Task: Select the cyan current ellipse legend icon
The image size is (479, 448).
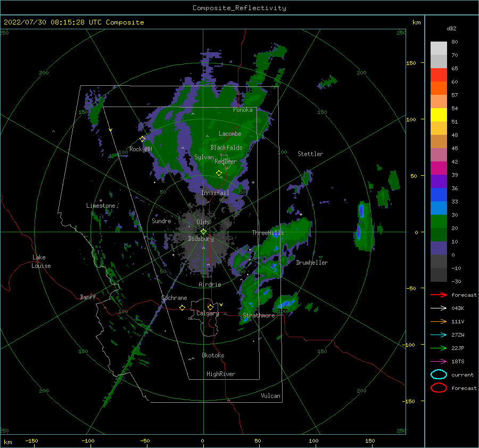Action: pyautogui.click(x=439, y=374)
